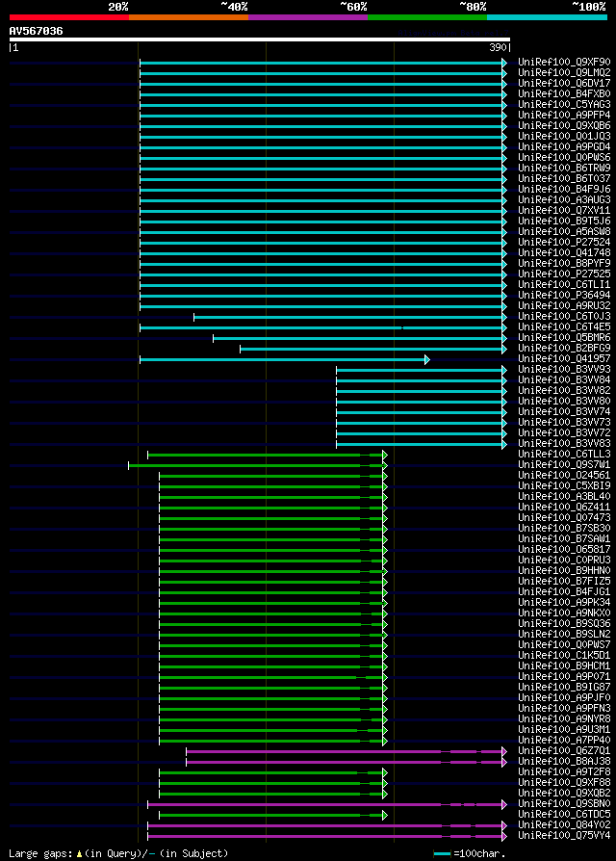This screenshot has width=616, height=861.
Task: Select the UniRef100_A9T2F8 label
Action: tap(564, 772)
